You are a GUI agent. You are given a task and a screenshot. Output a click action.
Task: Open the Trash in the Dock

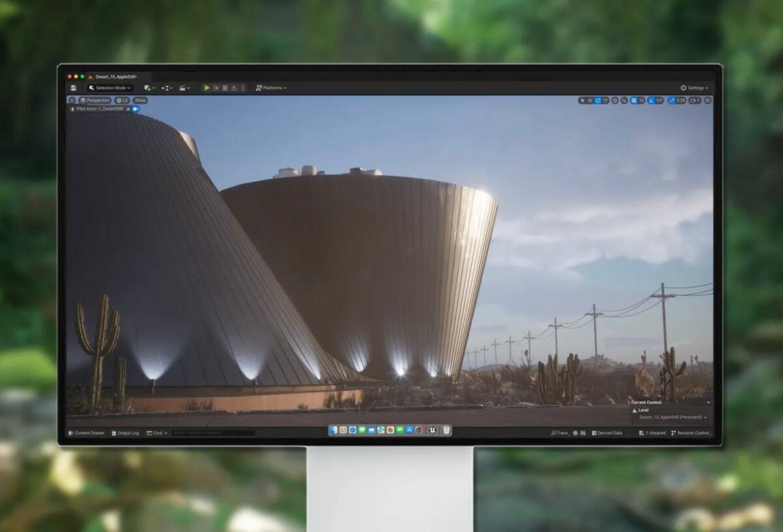pos(446,430)
